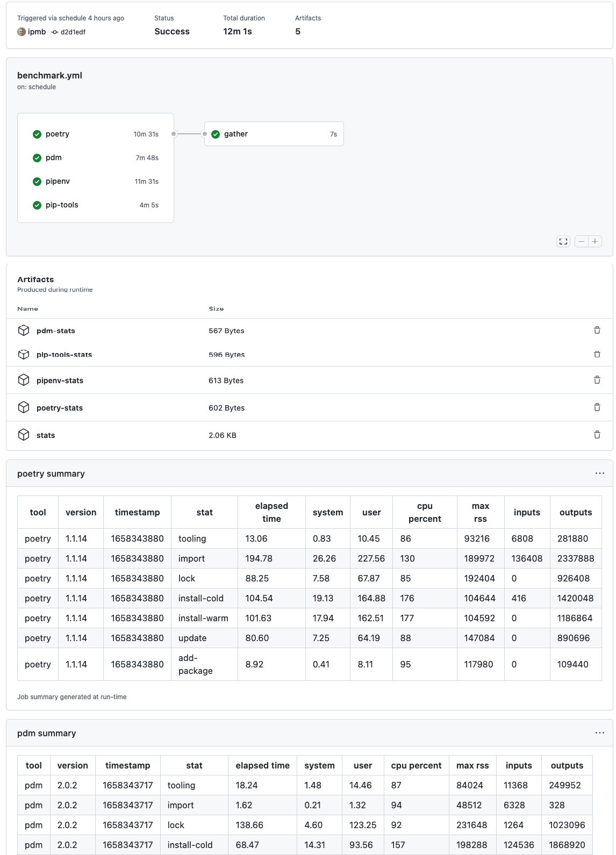Download the pipenv-stats artifact
Viewport: 616px width, 855px height.
[60, 380]
